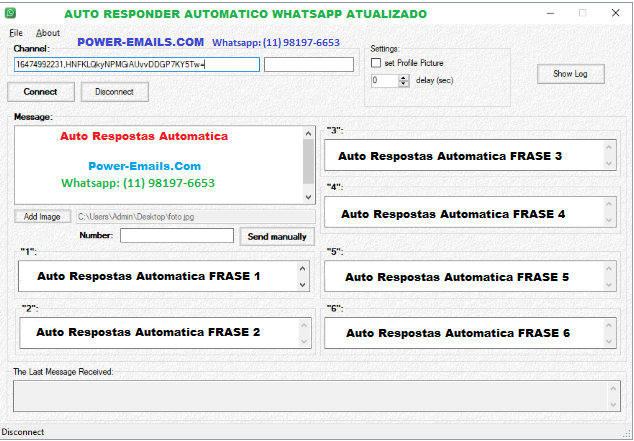Click the POWER-EMAILS.COM header text

click(x=141, y=42)
